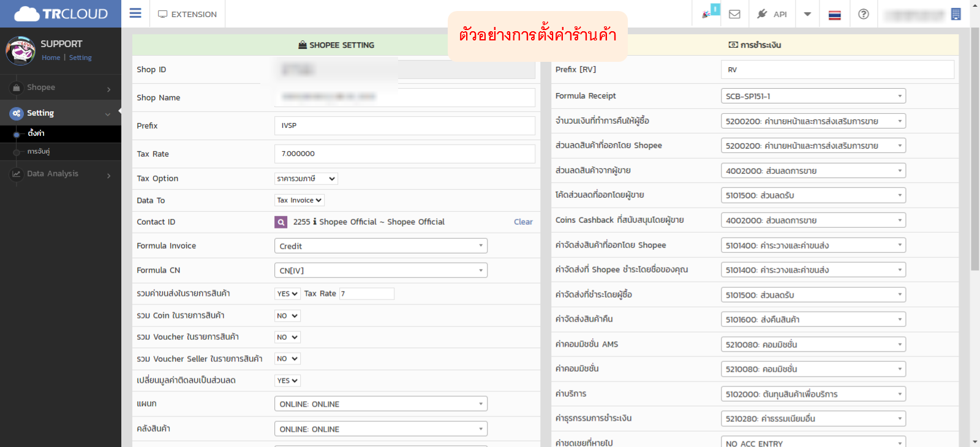Expand the Shopee sidebar menu
Screen dimensions: 980x447
[x=61, y=88]
